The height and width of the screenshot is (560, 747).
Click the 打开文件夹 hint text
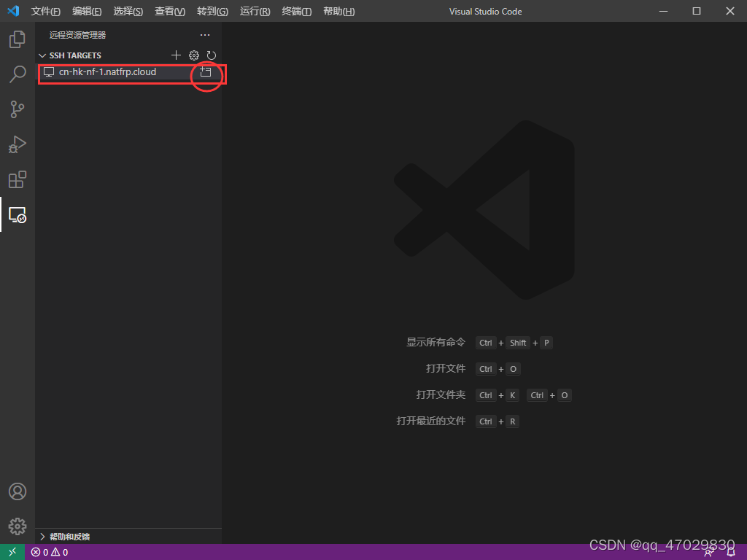coord(441,394)
